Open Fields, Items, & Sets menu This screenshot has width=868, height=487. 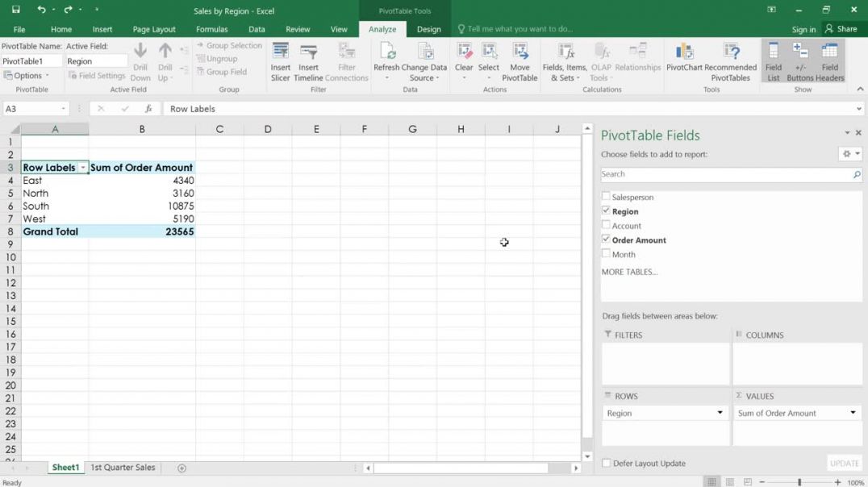(x=565, y=62)
